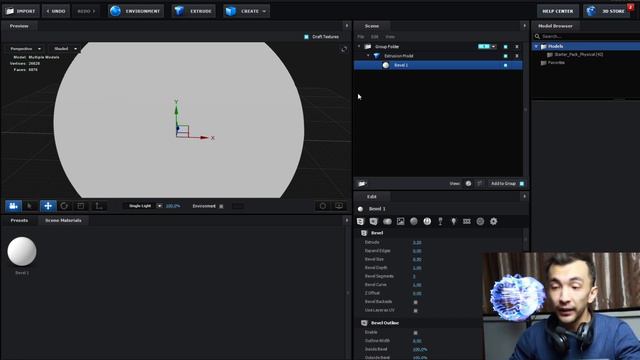The width and height of the screenshot is (640, 360).
Task: Open the Shaded display mode dropdown
Action: pyautogui.click(x=65, y=49)
